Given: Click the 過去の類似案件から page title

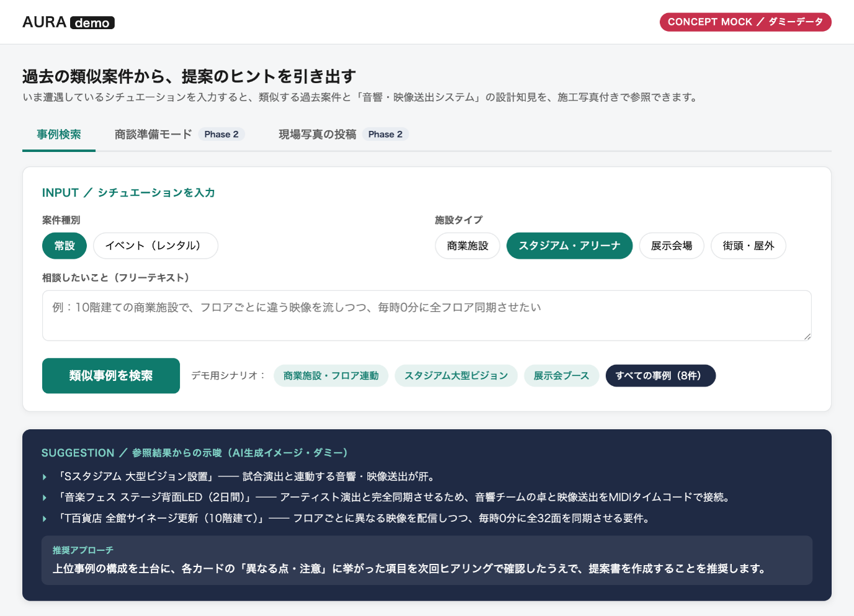Looking at the screenshot, I should click(x=189, y=76).
